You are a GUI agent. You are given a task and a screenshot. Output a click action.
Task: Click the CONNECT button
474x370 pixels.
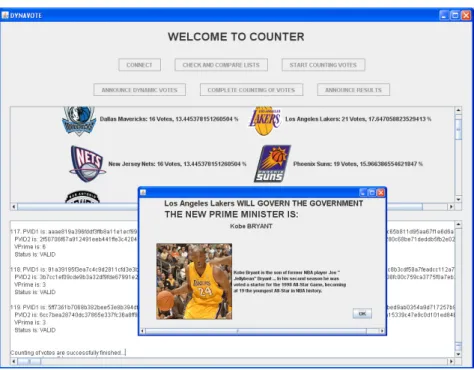click(139, 65)
